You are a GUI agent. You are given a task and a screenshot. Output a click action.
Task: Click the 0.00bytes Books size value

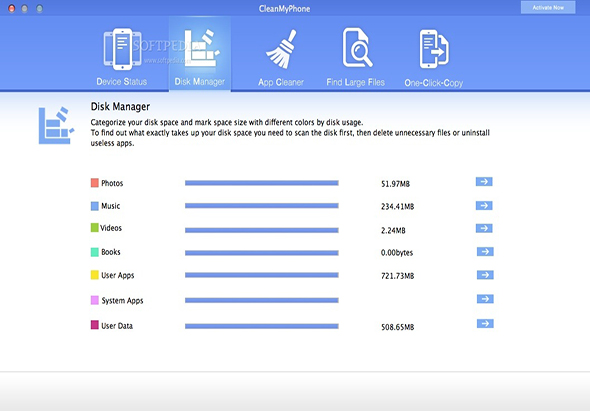click(397, 253)
